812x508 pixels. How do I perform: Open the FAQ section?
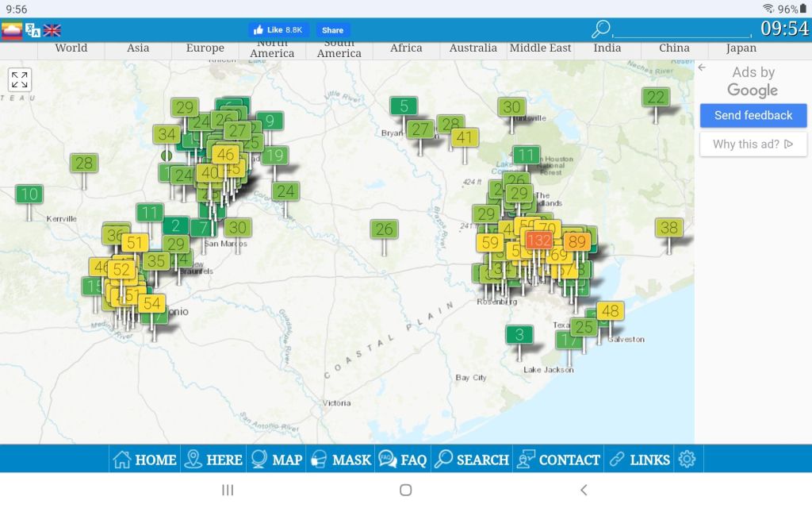click(x=403, y=459)
